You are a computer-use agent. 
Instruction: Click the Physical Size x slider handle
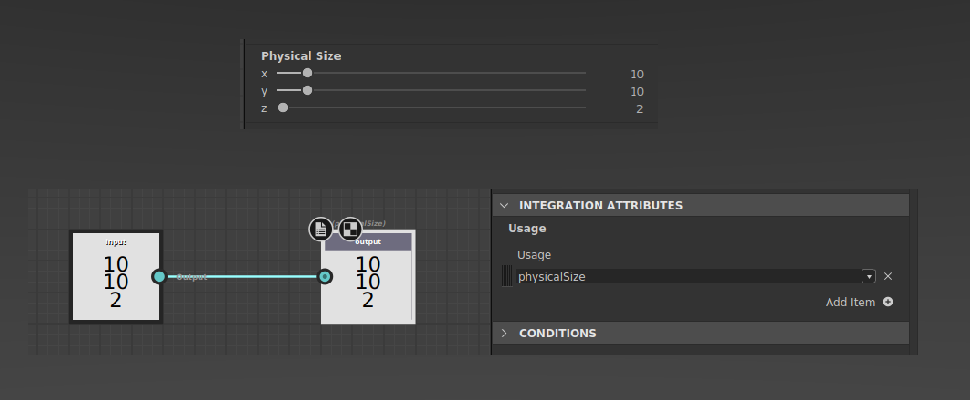[x=307, y=73]
